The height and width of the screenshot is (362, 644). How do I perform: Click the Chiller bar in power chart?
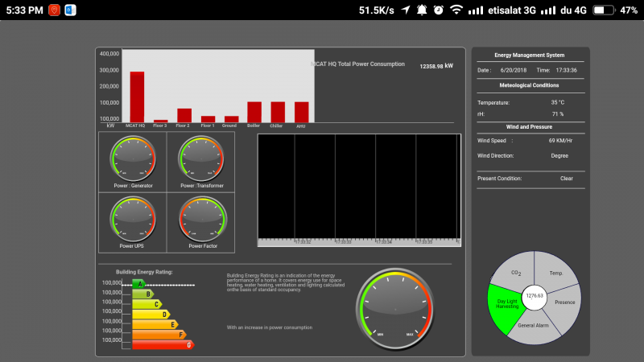point(278,112)
